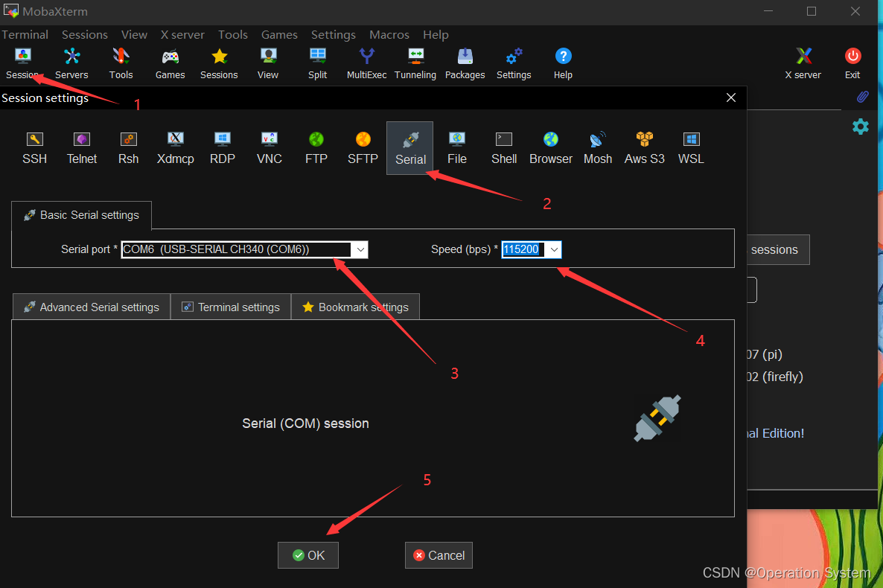Open the Games toolbar icon
This screenshot has width=883, height=588.
click(x=170, y=64)
